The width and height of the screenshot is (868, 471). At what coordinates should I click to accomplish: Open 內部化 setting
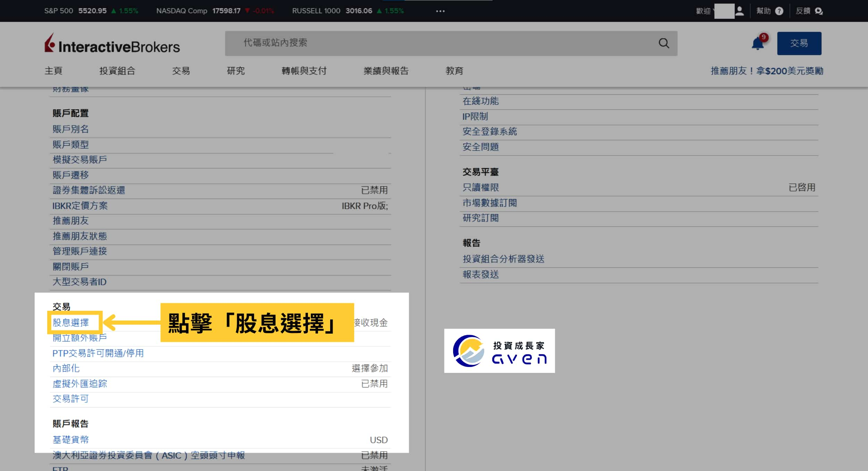coord(66,368)
